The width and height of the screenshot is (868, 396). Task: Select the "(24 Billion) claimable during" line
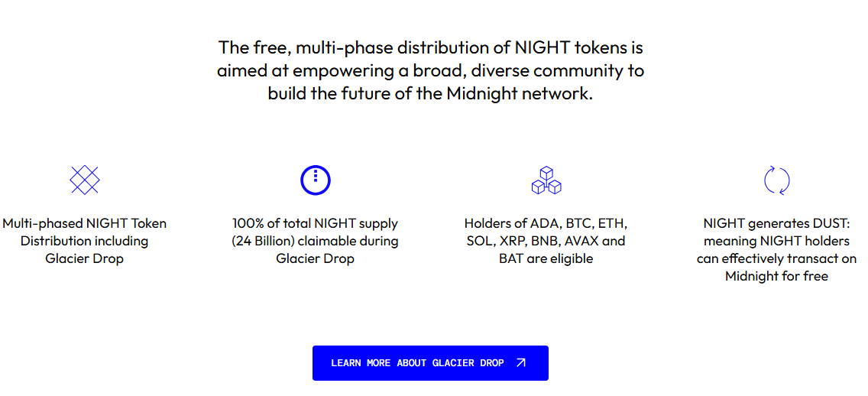[x=315, y=241]
